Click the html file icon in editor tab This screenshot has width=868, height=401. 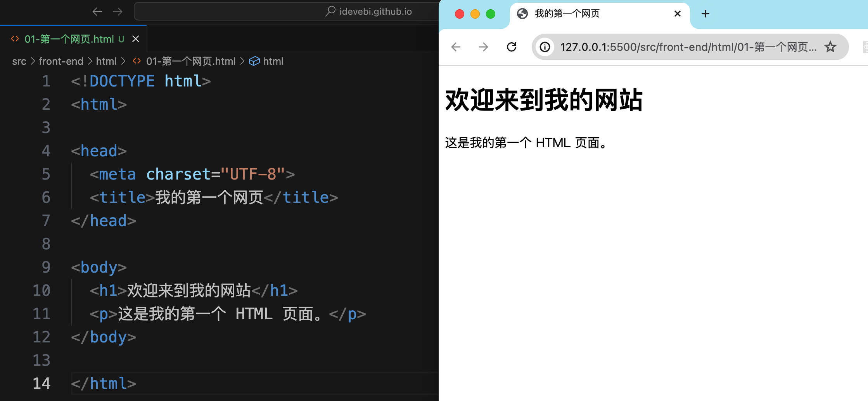15,39
